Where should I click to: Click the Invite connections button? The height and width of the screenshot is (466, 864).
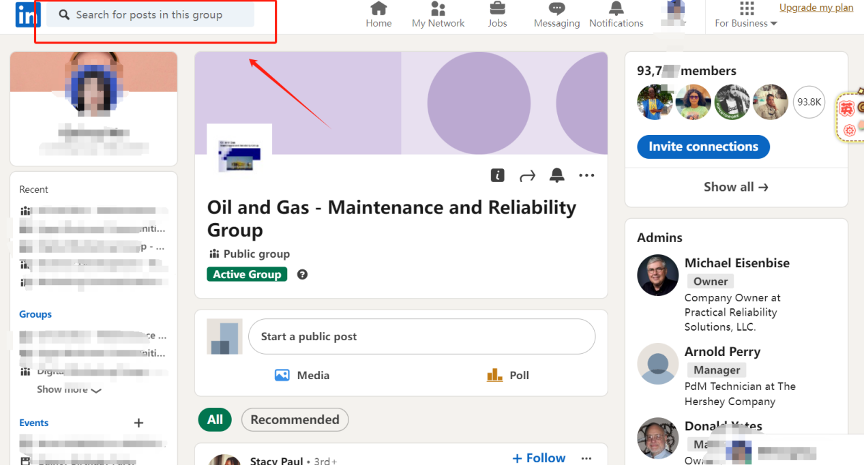tap(703, 147)
